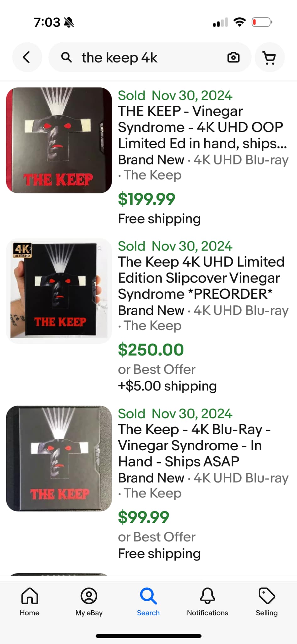This screenshot has width=297, height=644.
Task: Tap the back arrow button
Action: [x=27, y=58]
